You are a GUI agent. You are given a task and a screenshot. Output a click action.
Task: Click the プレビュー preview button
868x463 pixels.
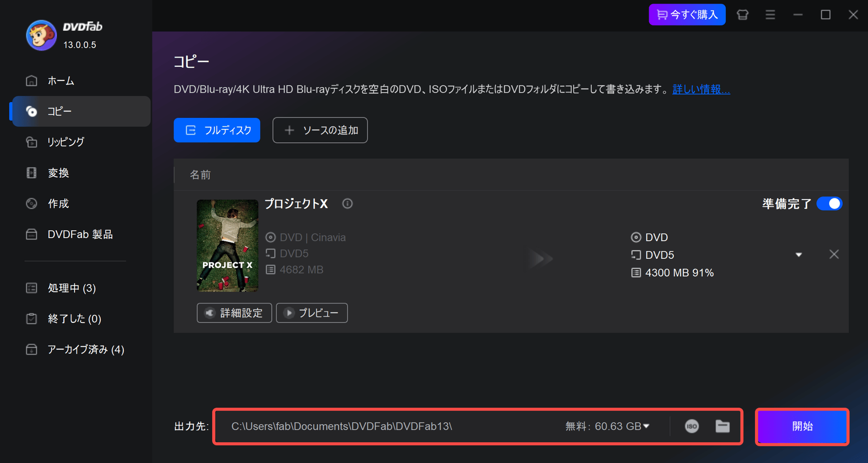click(311, 313)
